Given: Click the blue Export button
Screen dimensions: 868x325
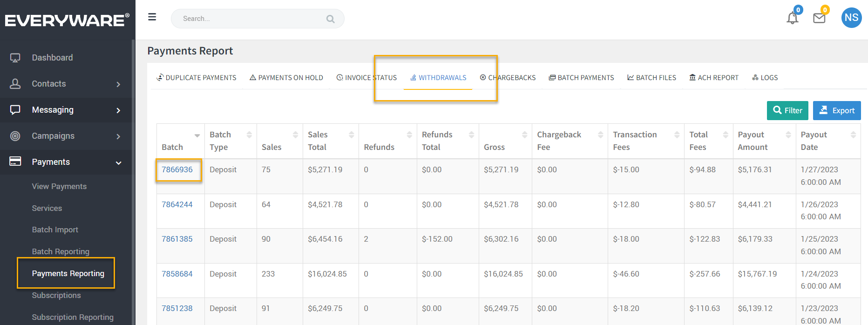Looking at the screenshot, I should tap(837, 110).
